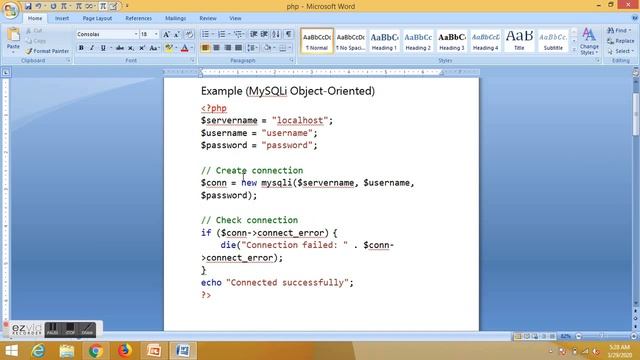The width and height of the screenshot is (640, 360).
Task: Paste clipboard contents
Action: (x=13, y=40)
